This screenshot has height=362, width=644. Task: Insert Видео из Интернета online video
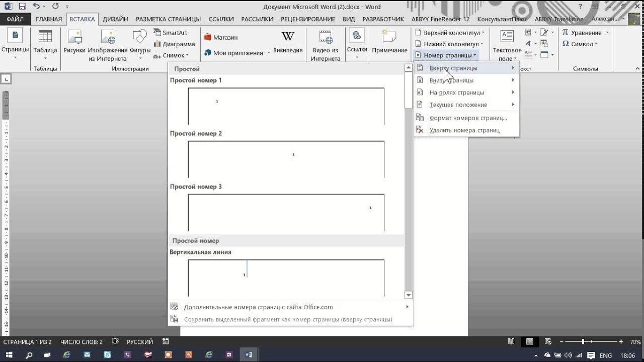pos(326,45)
